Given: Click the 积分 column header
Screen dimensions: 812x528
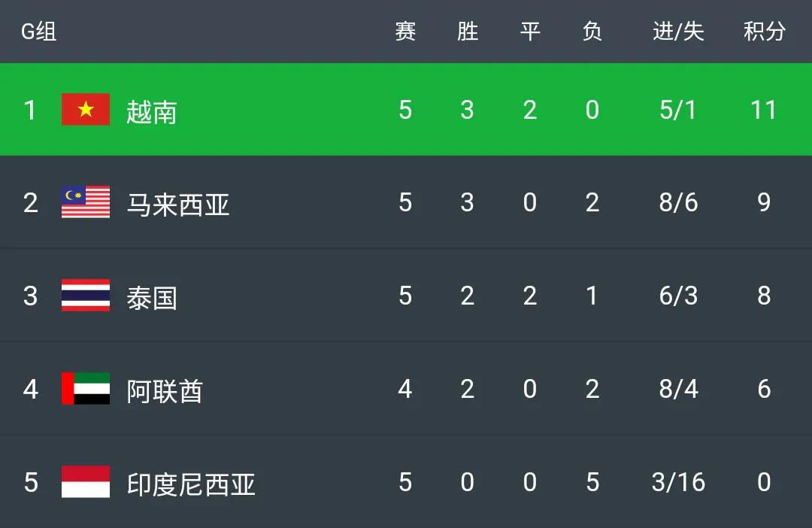Looking at the screenshot, I should pyautogui.click(x=764, y=32).
